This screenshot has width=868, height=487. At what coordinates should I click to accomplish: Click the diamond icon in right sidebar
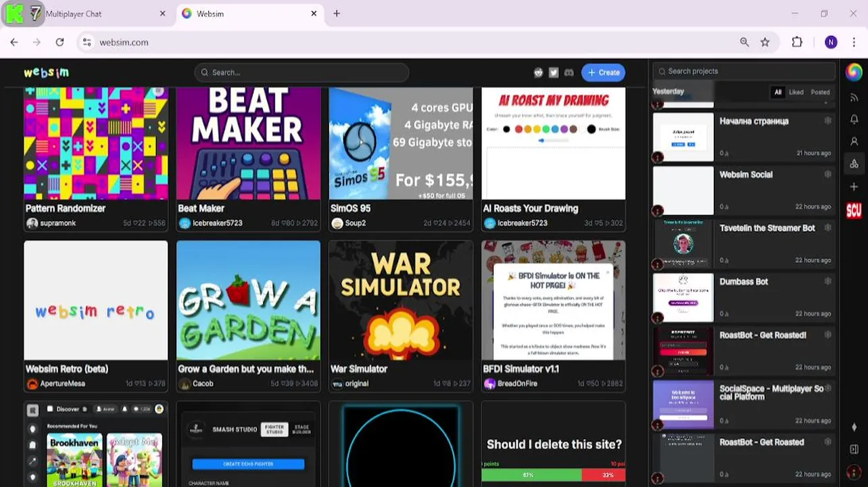[x=854, y=427]
